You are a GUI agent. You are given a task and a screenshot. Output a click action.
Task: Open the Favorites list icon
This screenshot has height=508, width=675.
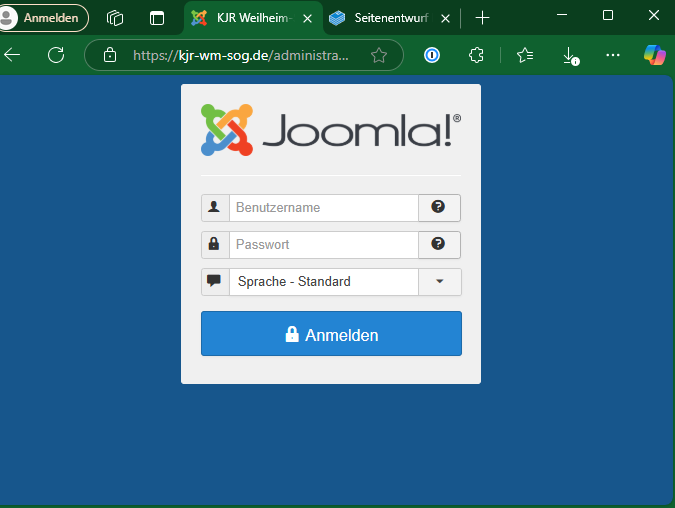click(525, 56)
